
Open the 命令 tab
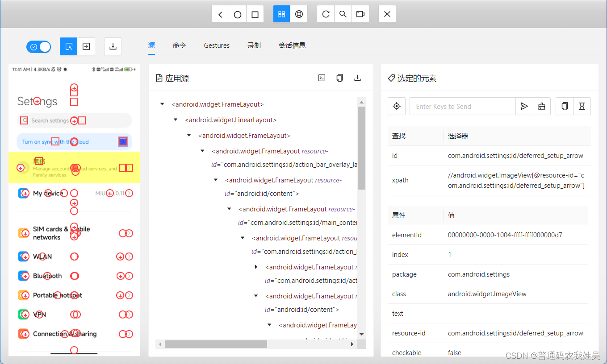coord(179,45)
